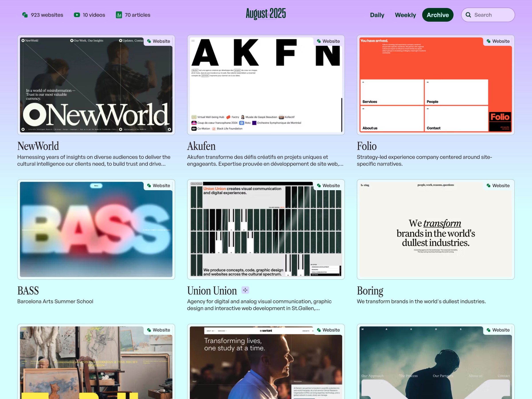Viewport: 532px width, 399px height.
Task: Click the August 2025 title
Action: tap(266, 14)
